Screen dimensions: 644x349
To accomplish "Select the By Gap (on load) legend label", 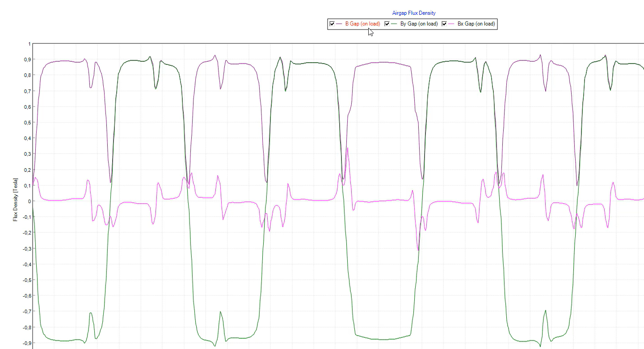I will [x=419, y=24].
